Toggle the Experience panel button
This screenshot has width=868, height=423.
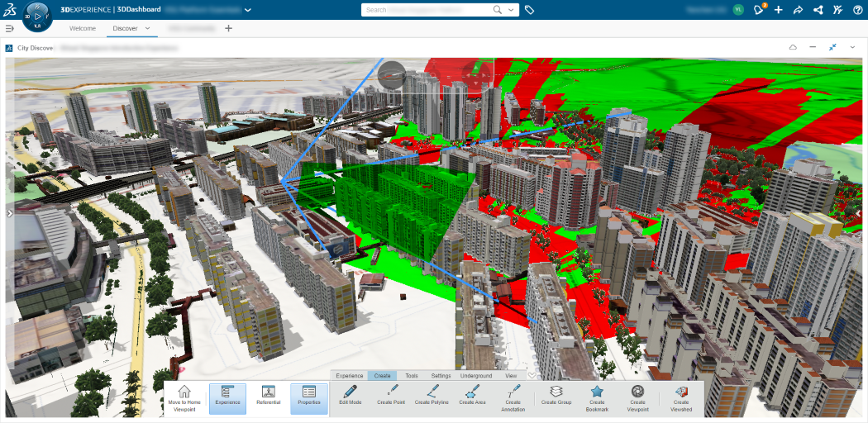coord(227,399)
